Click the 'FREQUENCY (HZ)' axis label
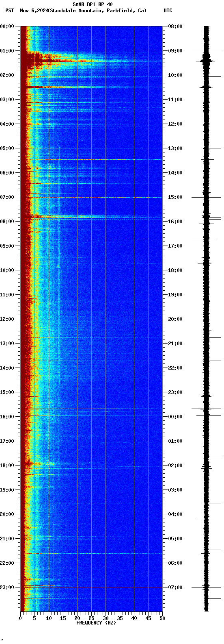Image resolution: width=224 pixels, height=644 pixels. point(96,623)
